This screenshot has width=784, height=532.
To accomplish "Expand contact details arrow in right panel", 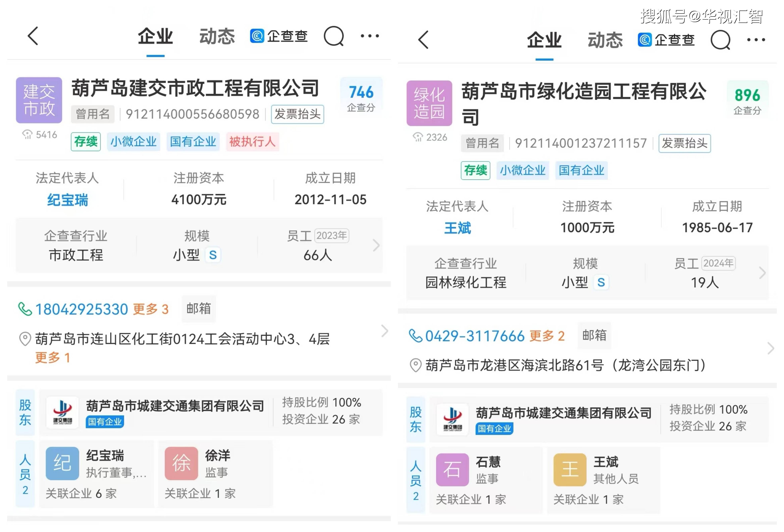I will 771,348.
